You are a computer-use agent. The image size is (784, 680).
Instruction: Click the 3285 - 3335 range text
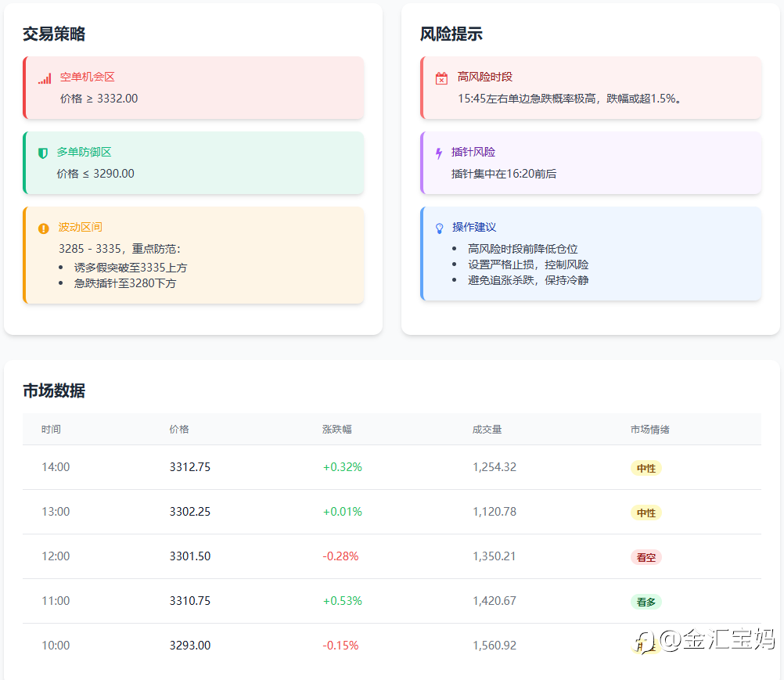coord(120,249)
